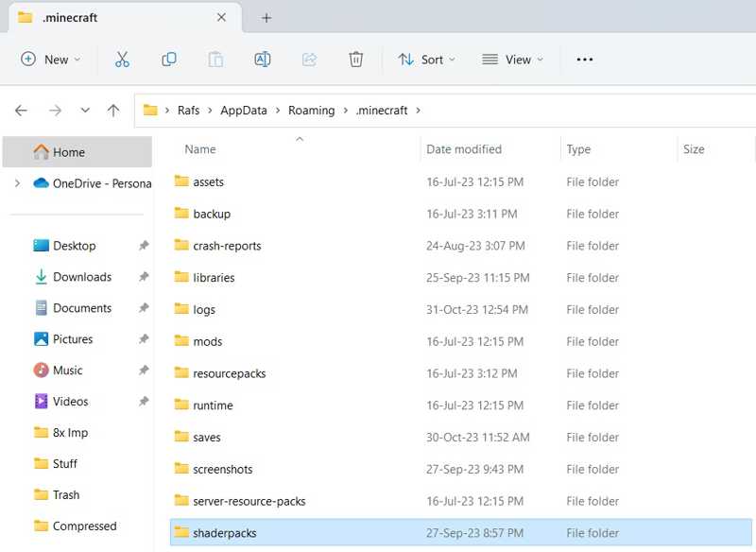This screenshot has height=552, width=756.
Task: Click the pin icon next to Music
Action: 144,371
